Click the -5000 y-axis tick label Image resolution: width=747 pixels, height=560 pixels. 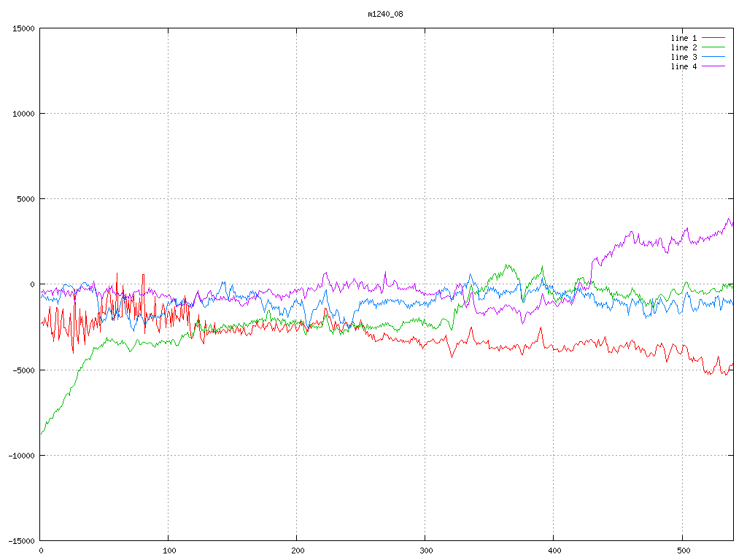pos(23,370)
